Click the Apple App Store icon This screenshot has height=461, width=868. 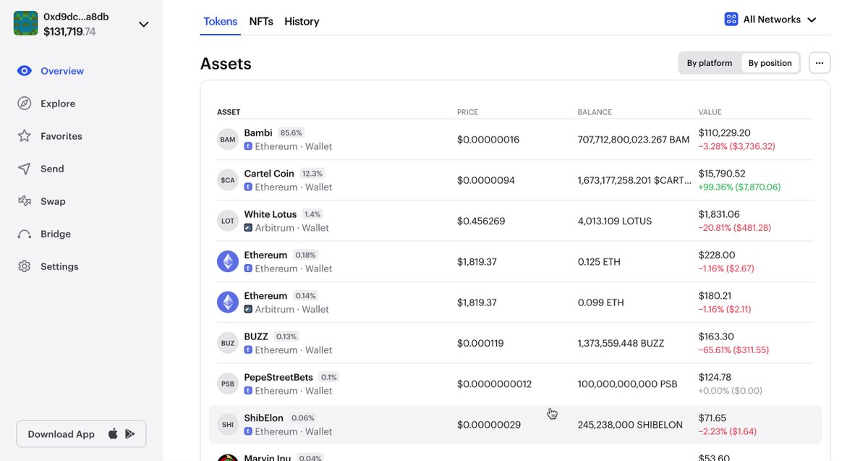point(113,434)
